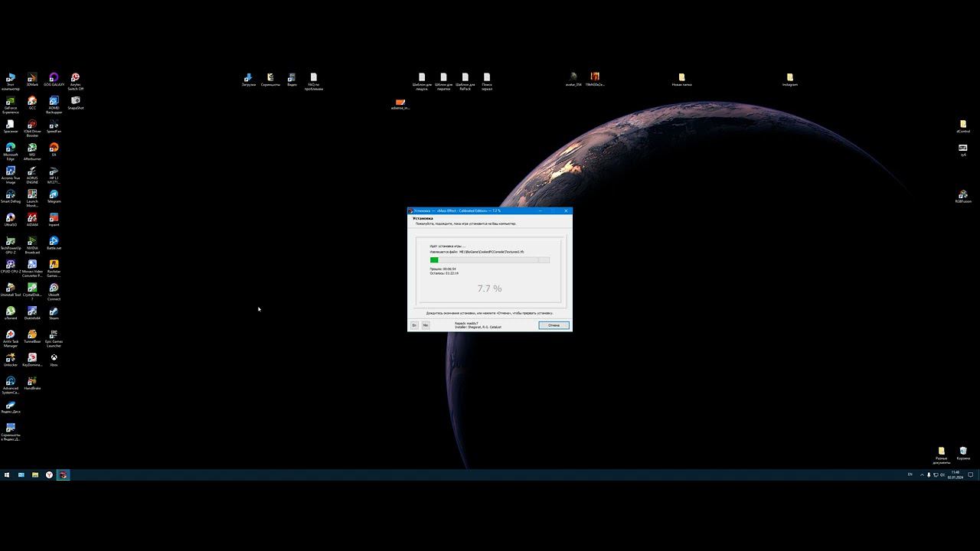Open the Видео desktop shortcut

(292, 80)
